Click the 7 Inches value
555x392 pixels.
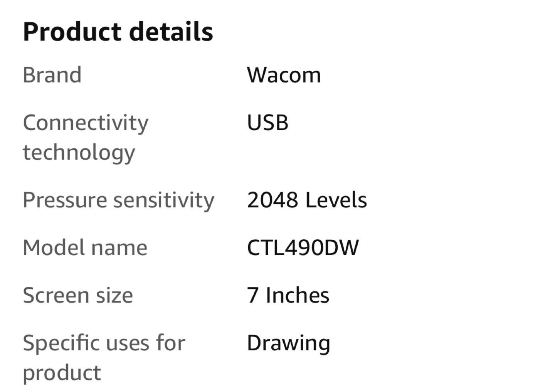[288, 295]
